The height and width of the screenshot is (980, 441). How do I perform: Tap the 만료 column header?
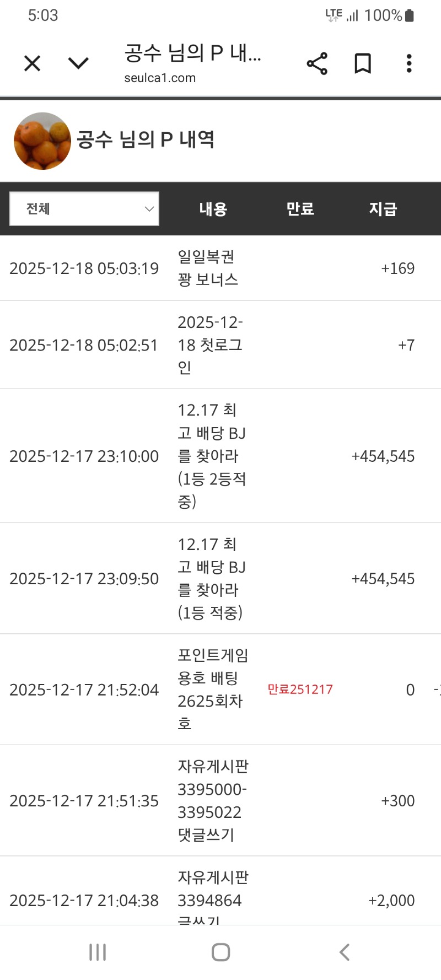300,209
